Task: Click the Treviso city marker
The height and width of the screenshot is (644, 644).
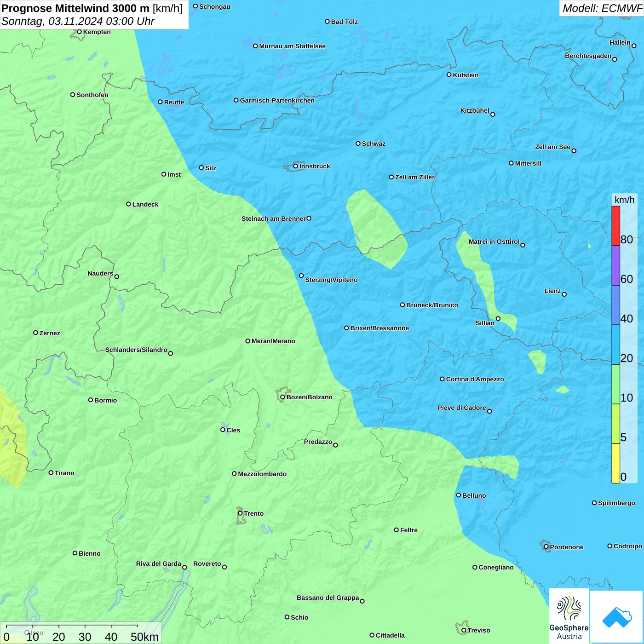Action: [464, 630]
